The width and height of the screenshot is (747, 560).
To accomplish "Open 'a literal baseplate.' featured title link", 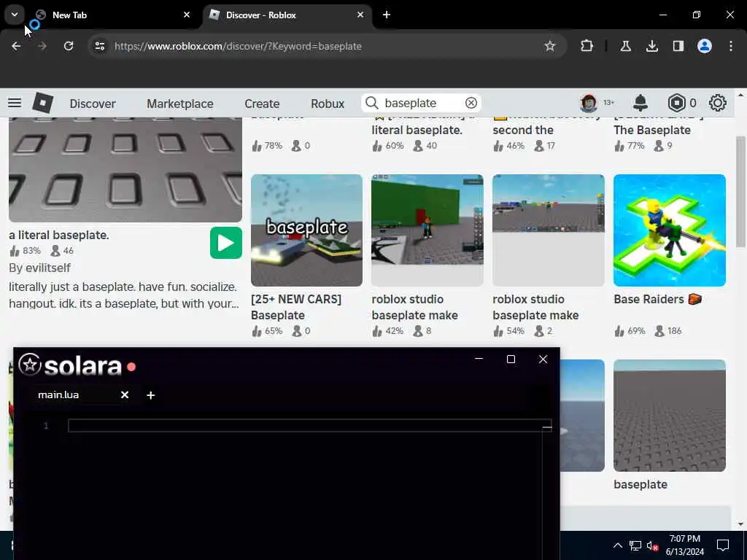I will (59, 236).
